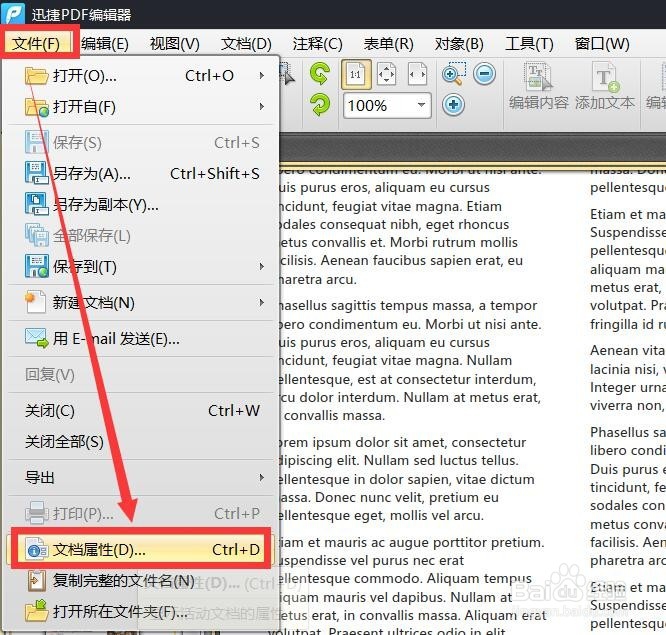Choose 另存为副本(Y)... entry
This screenshot has height=635, width=666.
click(140, 205)
